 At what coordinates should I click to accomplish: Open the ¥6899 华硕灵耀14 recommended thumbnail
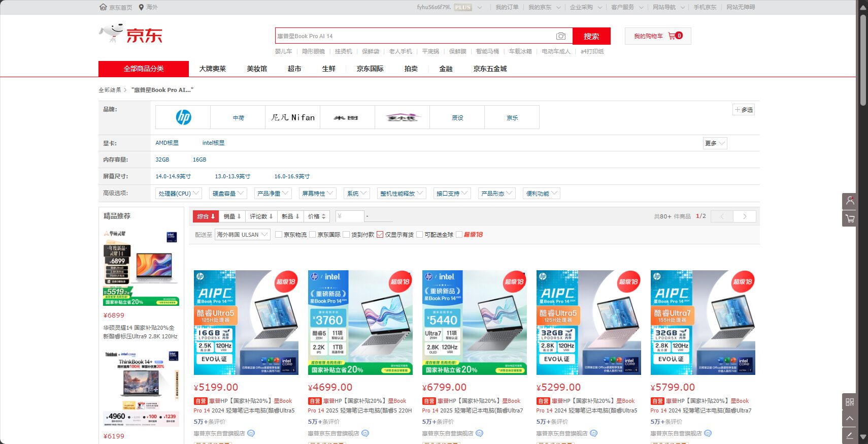click(x=141, y=267)
